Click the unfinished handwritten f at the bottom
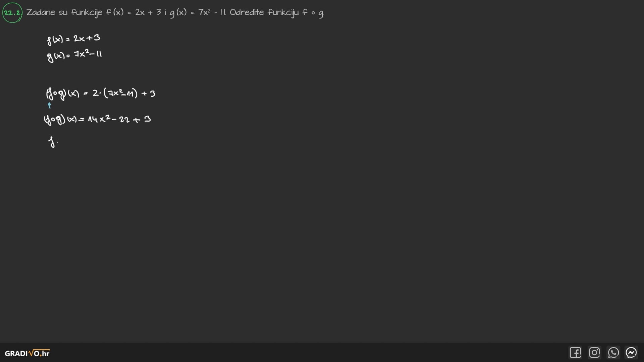Viewport: 644px width, 362px height. [52, 142]
